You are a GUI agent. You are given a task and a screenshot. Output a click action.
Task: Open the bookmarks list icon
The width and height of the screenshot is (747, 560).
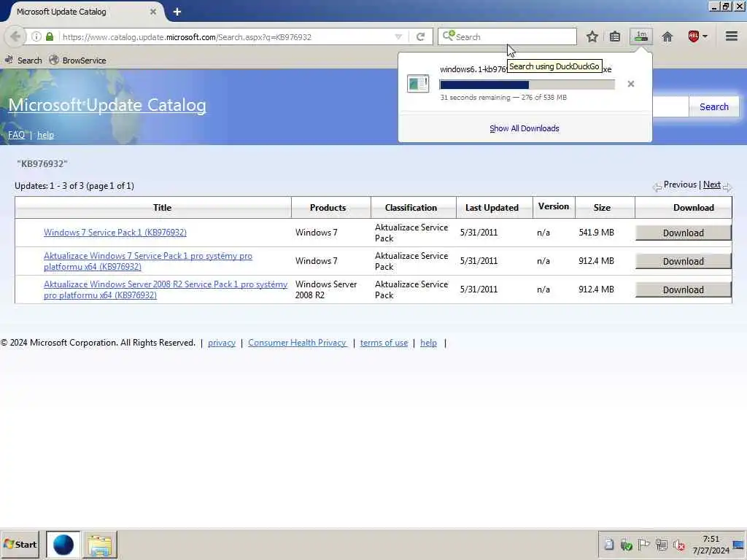click(x=615, y=36)
